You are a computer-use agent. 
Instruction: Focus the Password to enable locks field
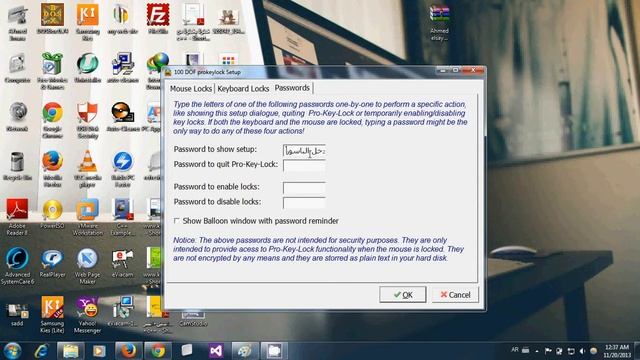point(304,188)
